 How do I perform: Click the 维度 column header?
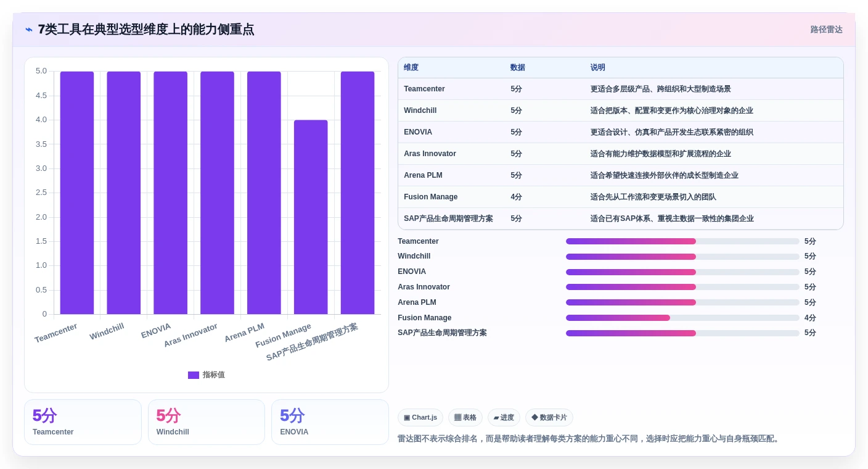[x=411, y=68]
